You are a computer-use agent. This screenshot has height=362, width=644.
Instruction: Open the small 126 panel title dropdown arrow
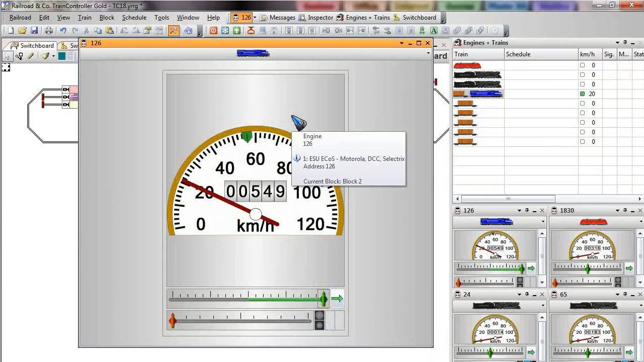519,211
